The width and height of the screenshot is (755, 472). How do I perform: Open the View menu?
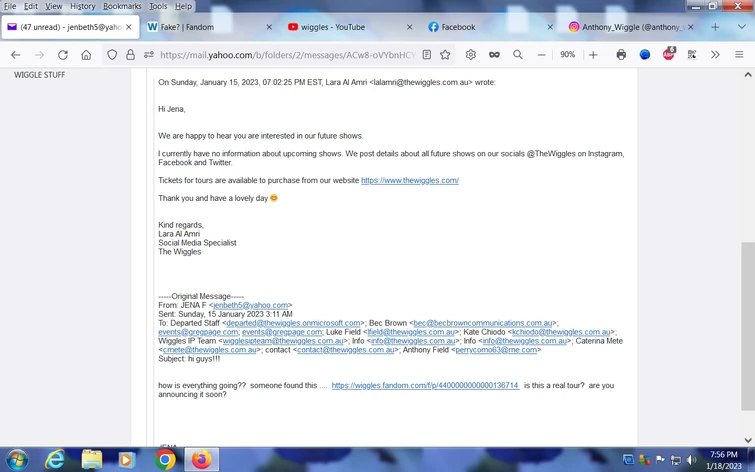tap(53, 6)
